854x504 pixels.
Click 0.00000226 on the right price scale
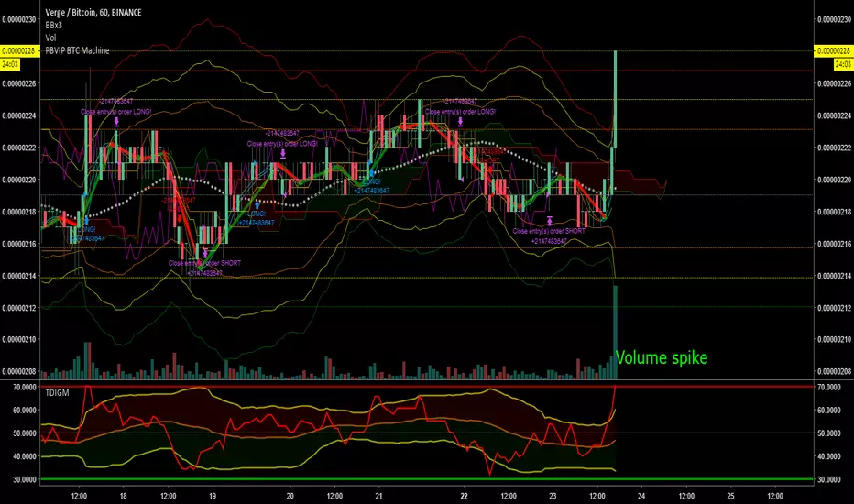pyautogui.click(x=835, y=83)
